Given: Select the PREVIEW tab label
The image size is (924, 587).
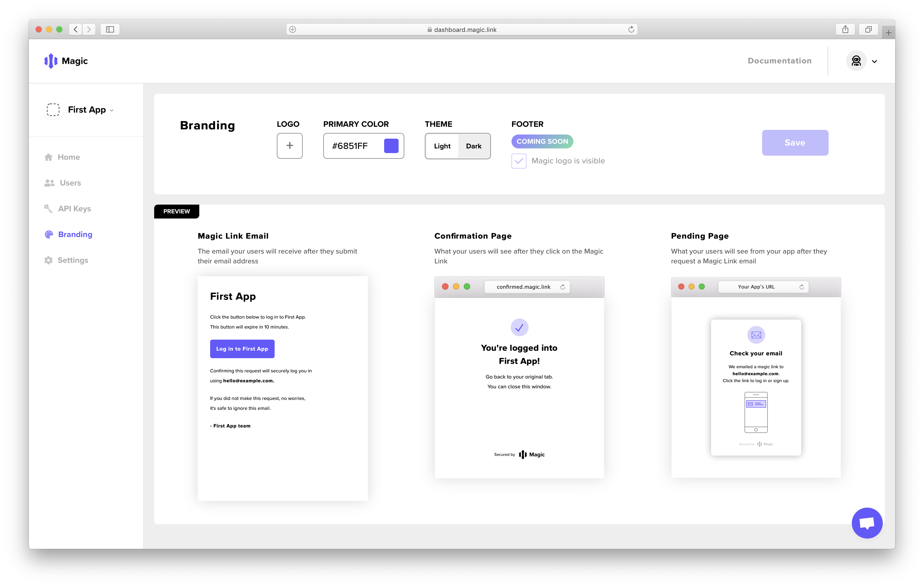Looking at the screenshot, I should pos(177,211).
